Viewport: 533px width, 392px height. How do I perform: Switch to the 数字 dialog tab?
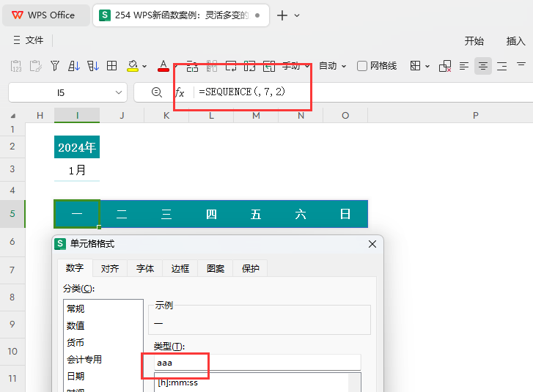(75, 268)
